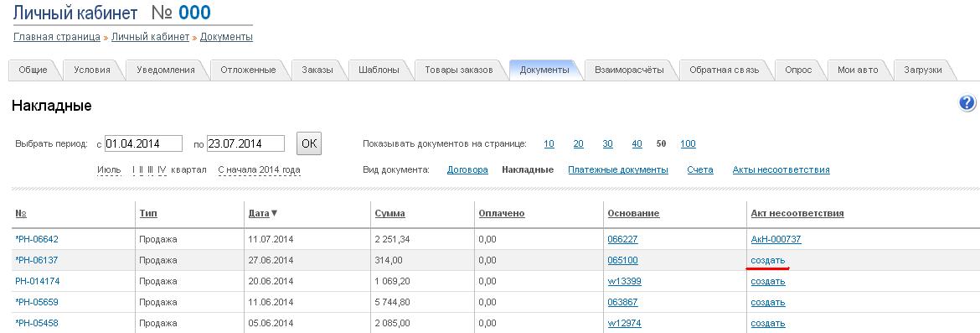Switch to the Загрузки tab
The image size is (980, 333).
[x=922, y=70]
